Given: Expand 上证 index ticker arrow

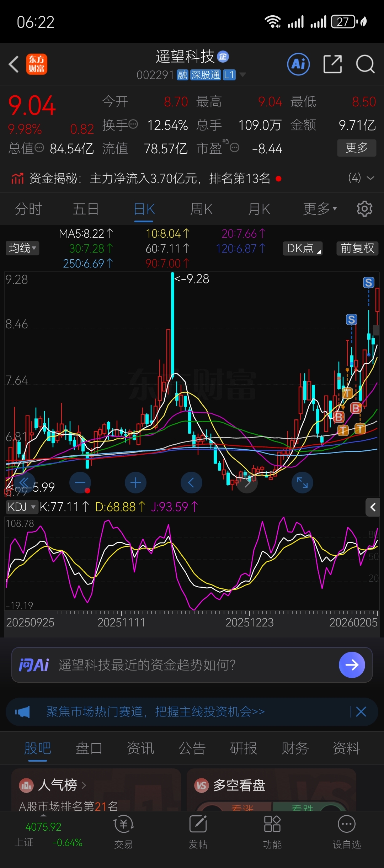Looking at the screenshot, I should click(x=43, y=815).
